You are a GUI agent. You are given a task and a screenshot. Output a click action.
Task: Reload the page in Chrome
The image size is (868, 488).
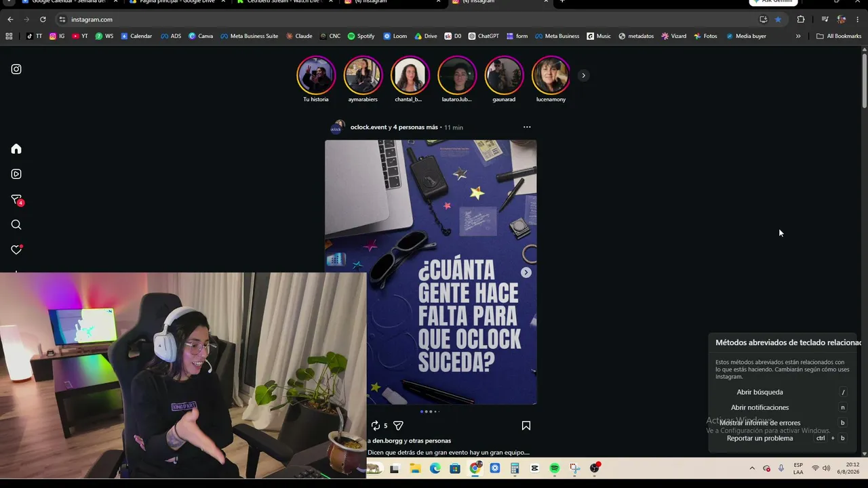[43, 20]
